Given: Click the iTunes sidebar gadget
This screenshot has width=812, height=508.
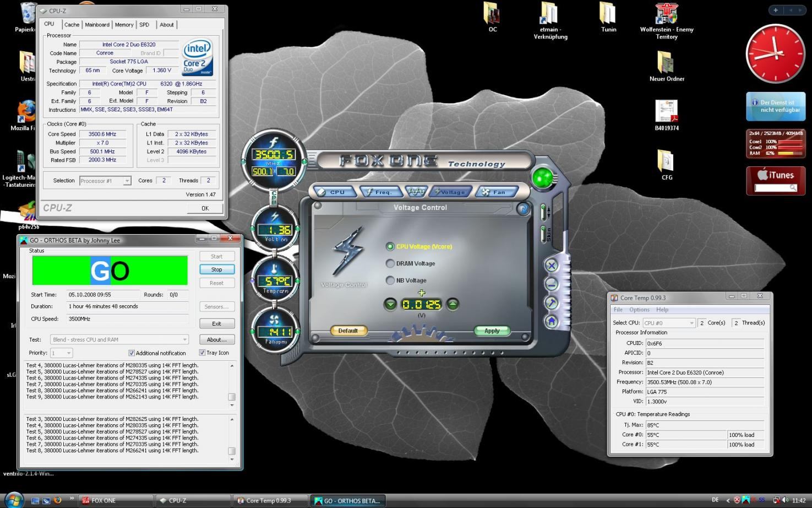Looking at the screenshot, I should click(776, 181).
